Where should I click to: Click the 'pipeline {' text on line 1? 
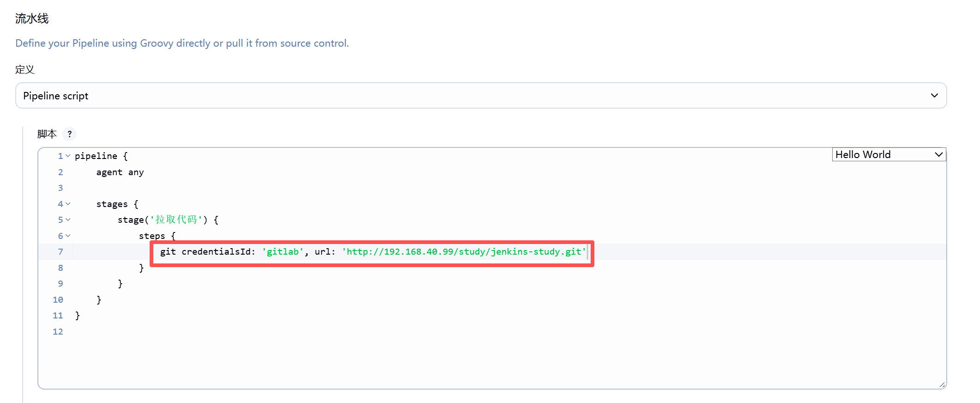101,156
